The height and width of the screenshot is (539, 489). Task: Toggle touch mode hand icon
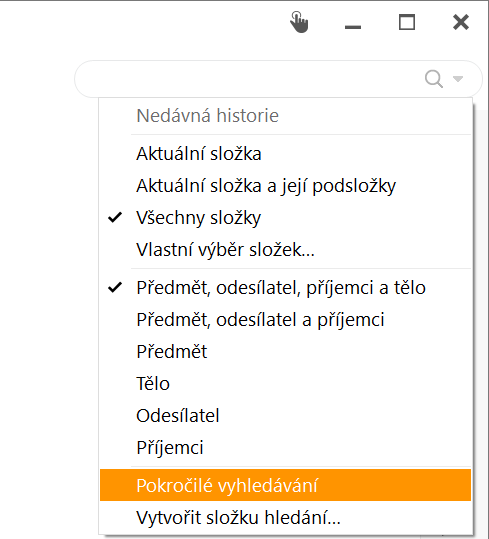pyautogui.click(x=299, y=22)
